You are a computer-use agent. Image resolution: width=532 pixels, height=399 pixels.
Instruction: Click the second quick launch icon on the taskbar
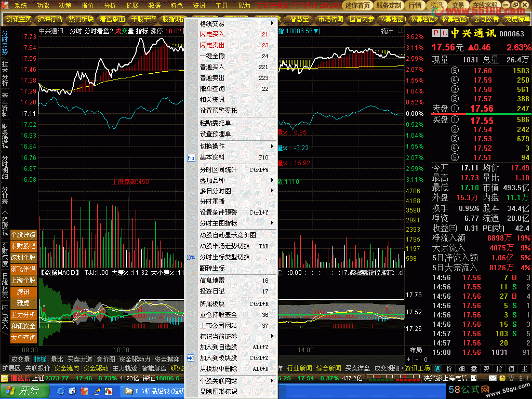tap(73, 391)
